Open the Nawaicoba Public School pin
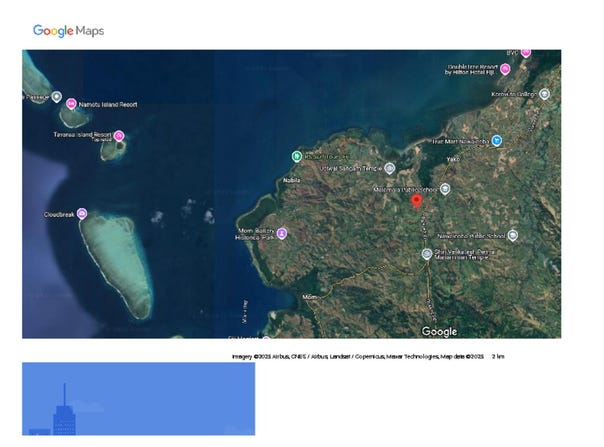The image size is (604, 447). coord(512,235)
